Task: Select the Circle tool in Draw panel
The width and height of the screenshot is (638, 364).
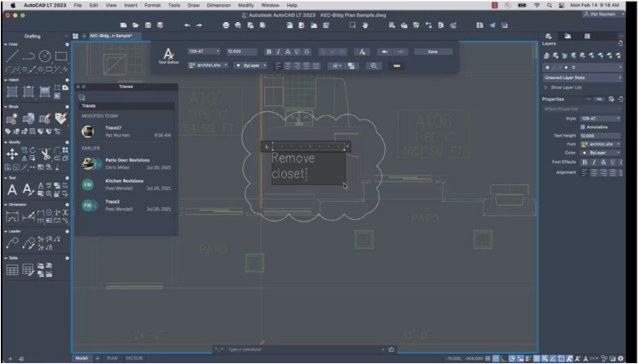Action: pyautogui.click(x=46, y=56)
